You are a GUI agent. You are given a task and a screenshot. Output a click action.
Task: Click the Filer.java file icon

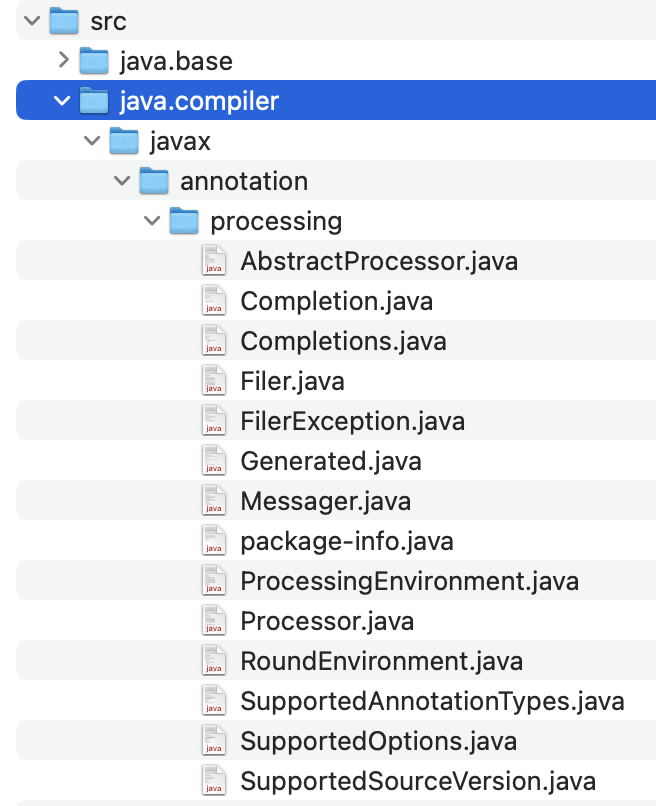[x=213, y=381]
